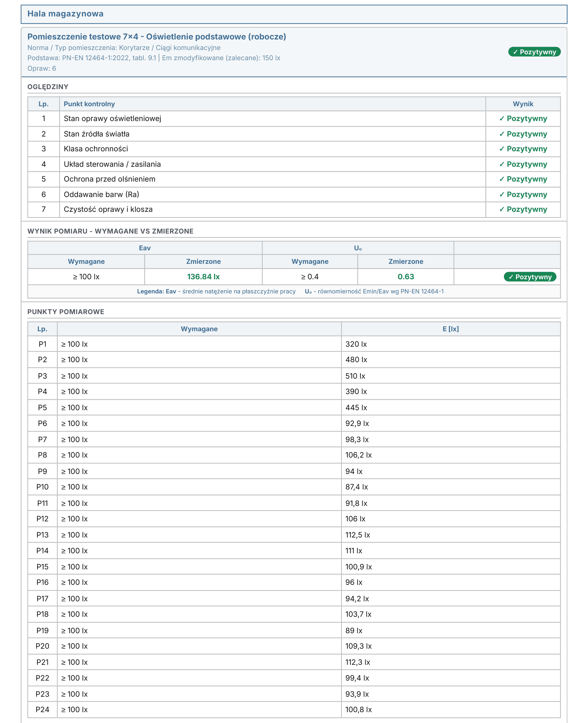
Task: Select Ochrona przed olśnieniem row
Action: pyautogui.click(x=294, y=179)
